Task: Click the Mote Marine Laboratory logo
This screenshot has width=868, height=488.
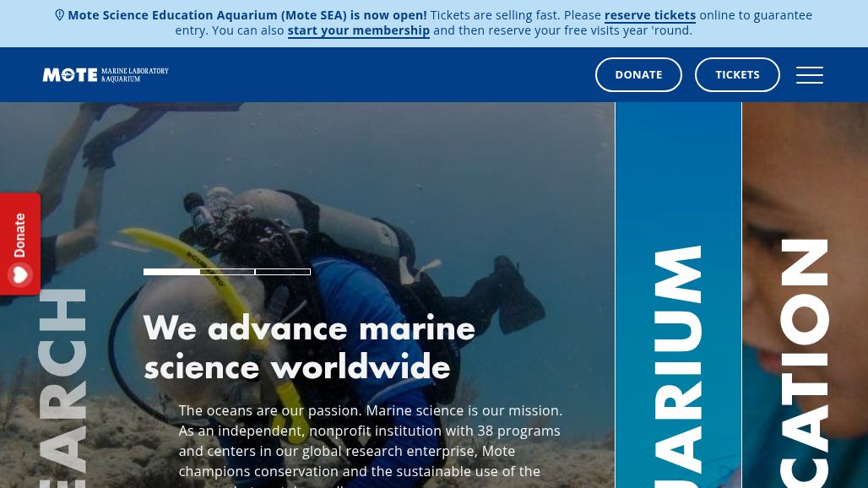Action: point(106,74)
